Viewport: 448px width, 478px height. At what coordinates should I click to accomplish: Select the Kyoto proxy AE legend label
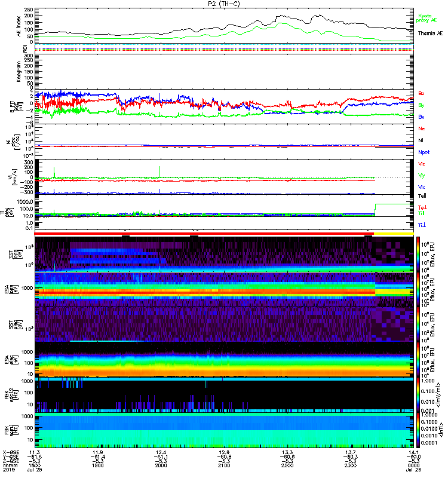426,18
